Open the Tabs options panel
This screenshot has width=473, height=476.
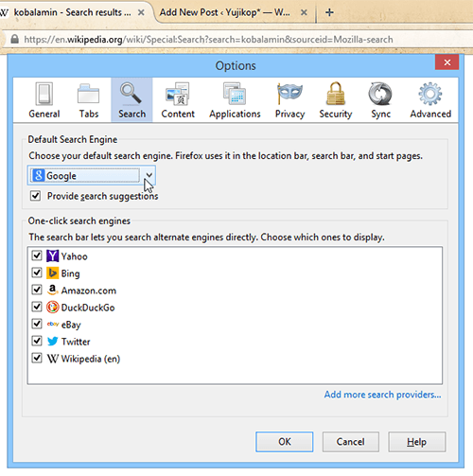pos(89,100)
